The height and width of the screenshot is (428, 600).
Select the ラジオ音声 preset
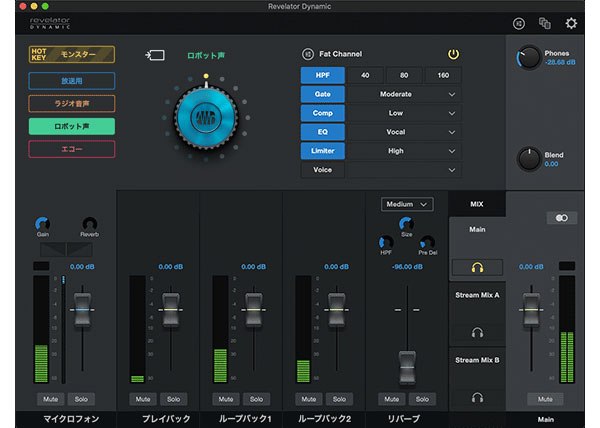point(72,104)
